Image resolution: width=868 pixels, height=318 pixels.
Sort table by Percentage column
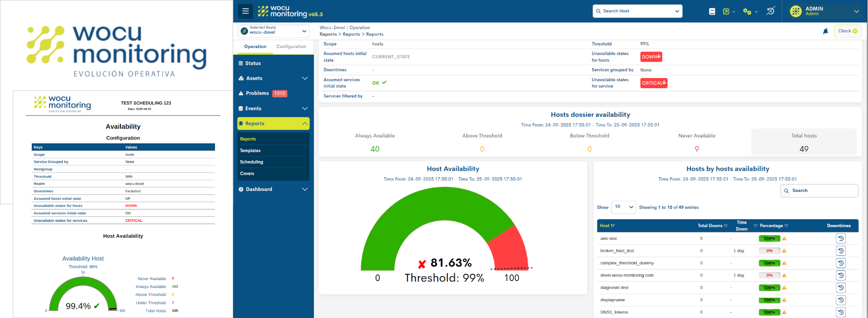771,226
